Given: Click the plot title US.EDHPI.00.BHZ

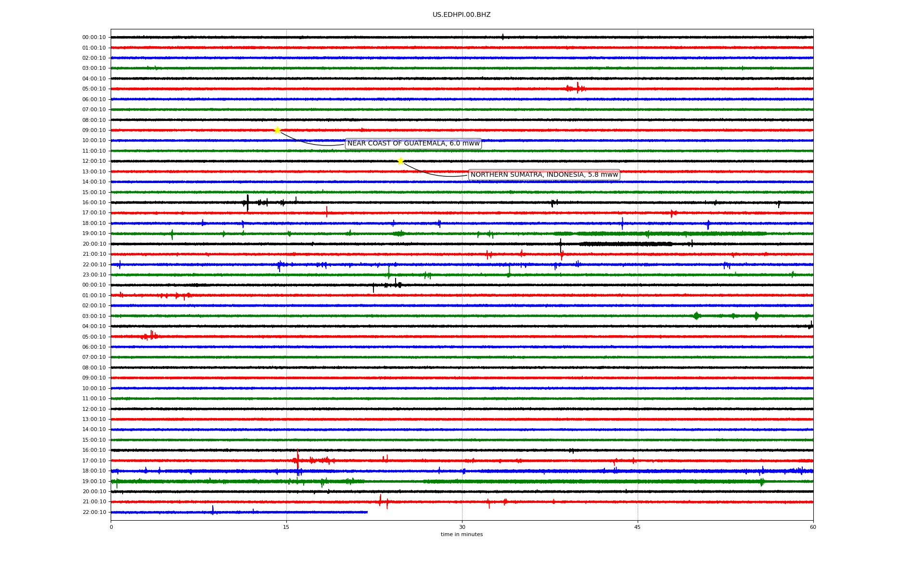Looking at the screenshot, I should pos(462,15).
